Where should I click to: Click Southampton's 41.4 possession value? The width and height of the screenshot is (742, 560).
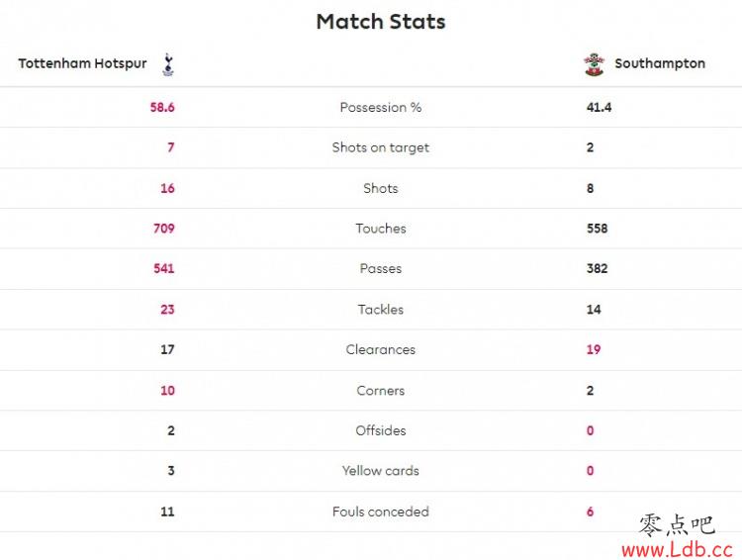tap(600, 108)
